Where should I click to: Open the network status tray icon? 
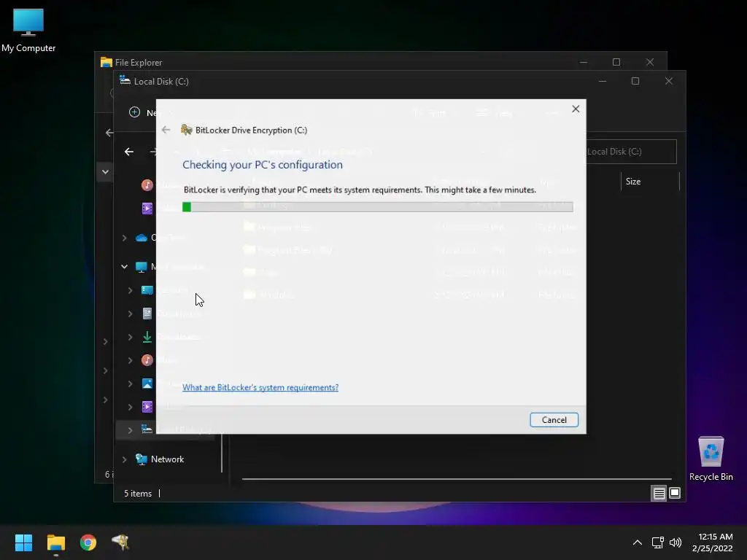(x=658, y=542)
